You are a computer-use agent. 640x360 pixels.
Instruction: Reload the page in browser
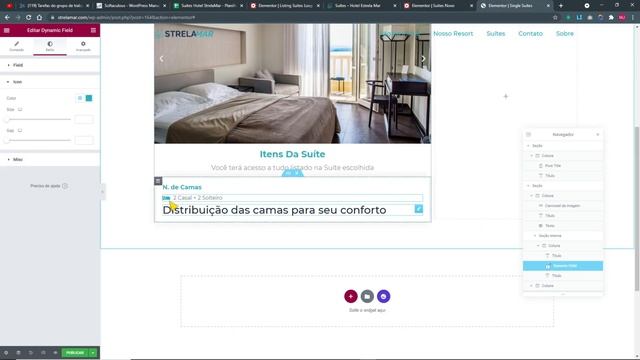[29, 18]
